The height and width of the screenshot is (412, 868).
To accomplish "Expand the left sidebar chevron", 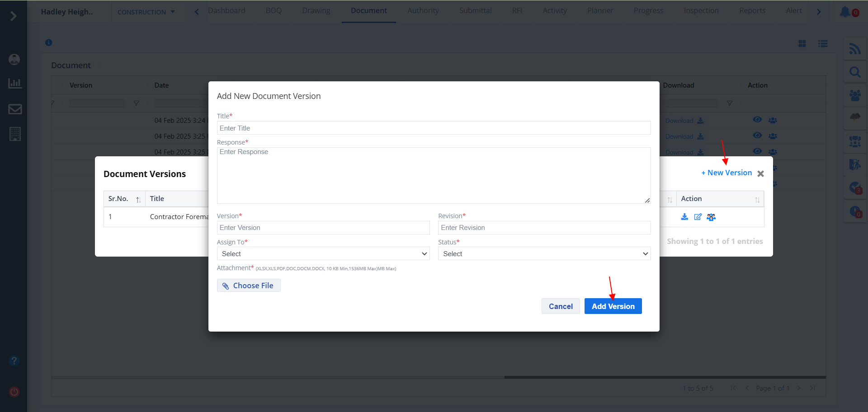I will [14, 16].
